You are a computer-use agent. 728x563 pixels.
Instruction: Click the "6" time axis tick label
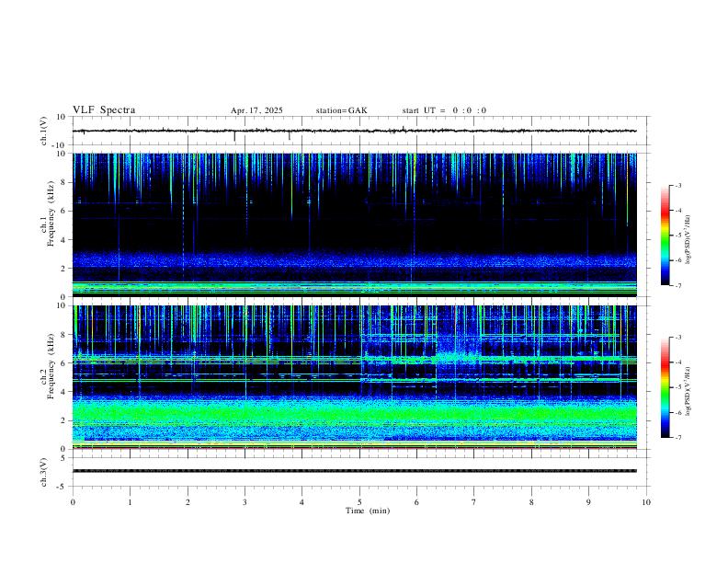[417, 502]
